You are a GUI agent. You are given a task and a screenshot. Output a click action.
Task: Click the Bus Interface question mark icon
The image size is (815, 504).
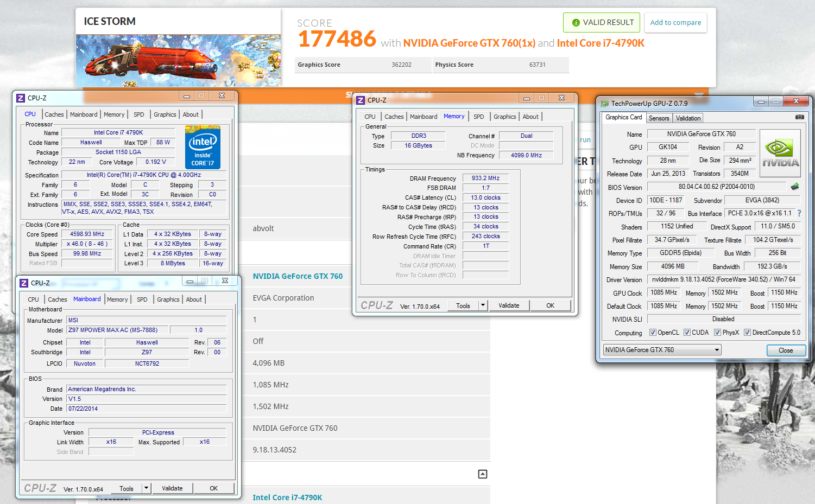click(799, 213)
